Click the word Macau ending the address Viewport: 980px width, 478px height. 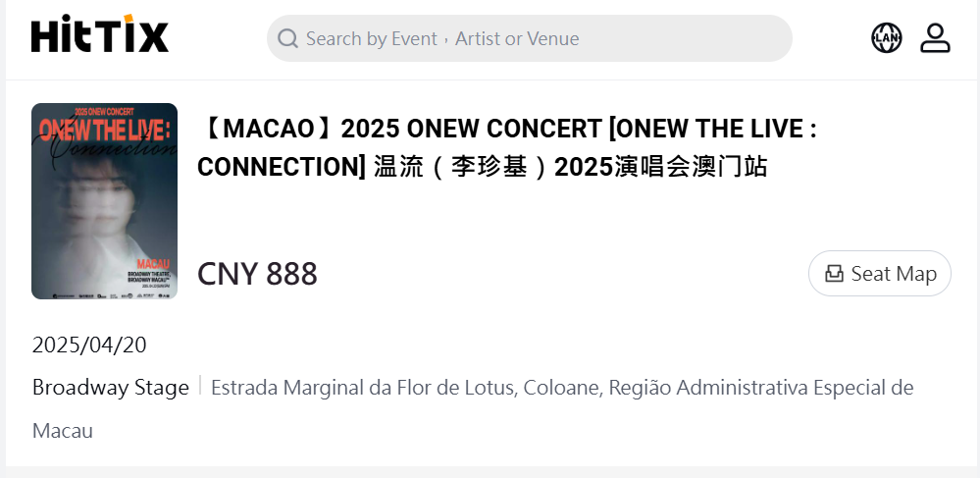coord(63,431)
